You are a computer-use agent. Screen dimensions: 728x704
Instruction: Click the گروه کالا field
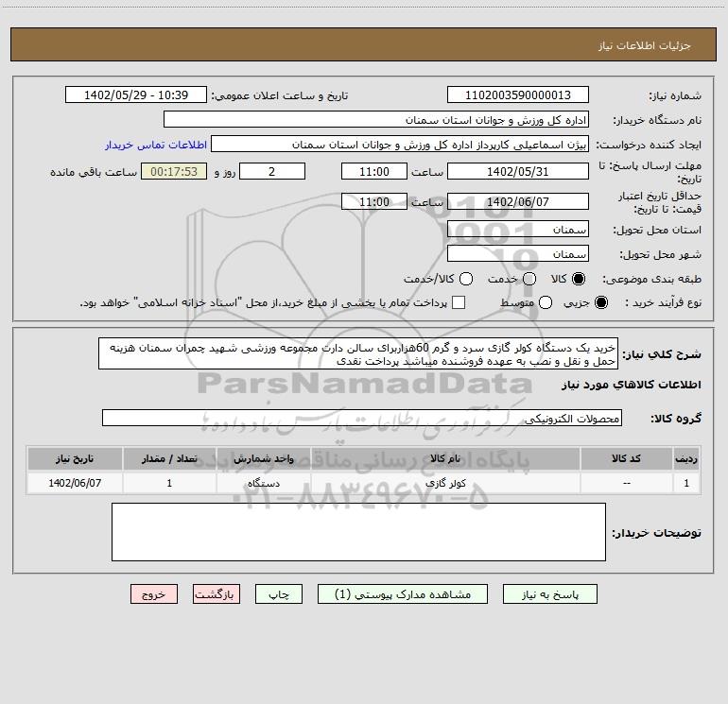coord(362,418)
